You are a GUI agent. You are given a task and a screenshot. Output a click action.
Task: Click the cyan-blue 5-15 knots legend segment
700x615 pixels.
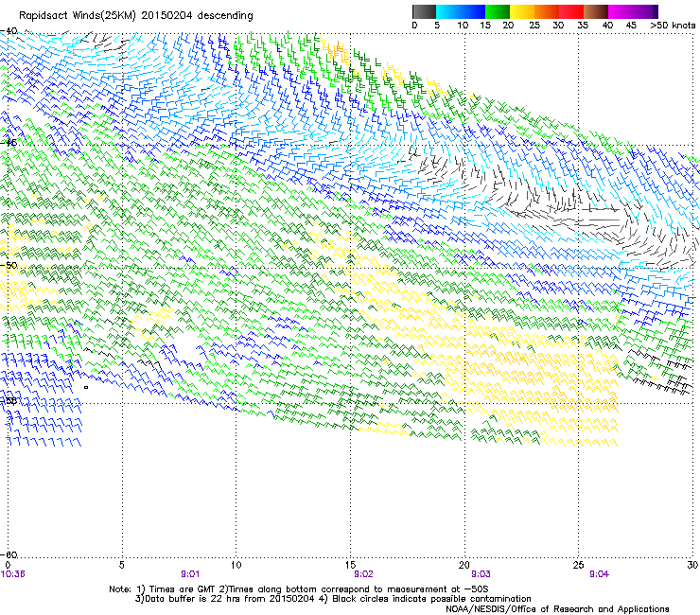pyautogui.click(x=461, y=11)
